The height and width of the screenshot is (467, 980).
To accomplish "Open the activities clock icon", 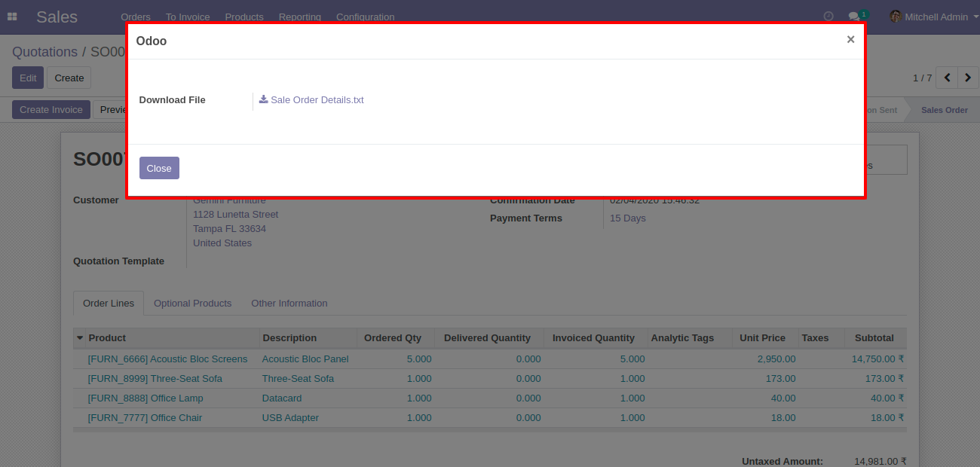I will point(828,17).
